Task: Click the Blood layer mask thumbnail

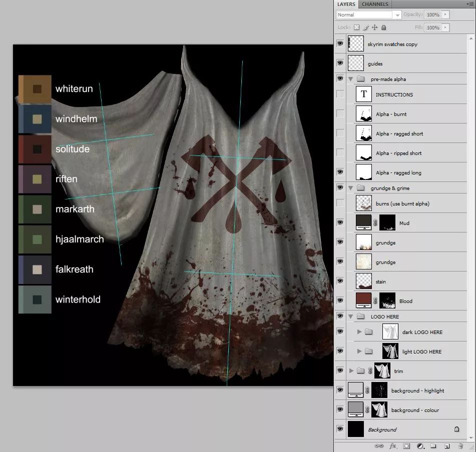Action: pyautogui.click(x=387, y=300)
